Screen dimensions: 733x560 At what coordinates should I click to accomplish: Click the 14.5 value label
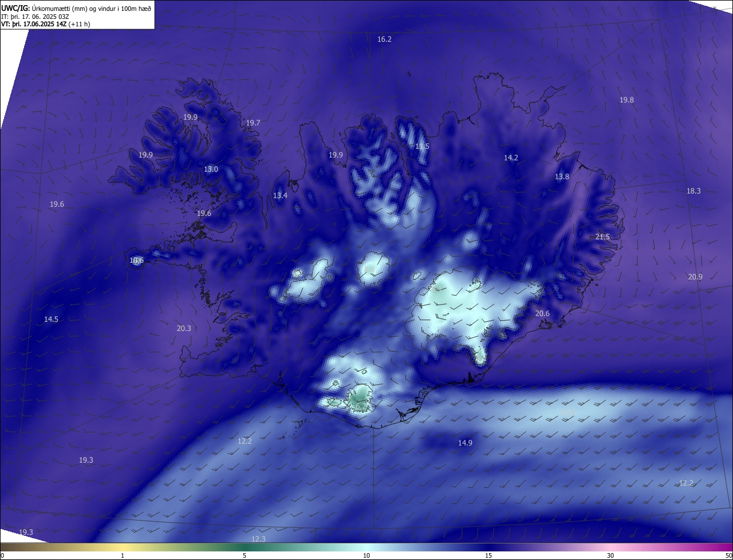(51, 319)
